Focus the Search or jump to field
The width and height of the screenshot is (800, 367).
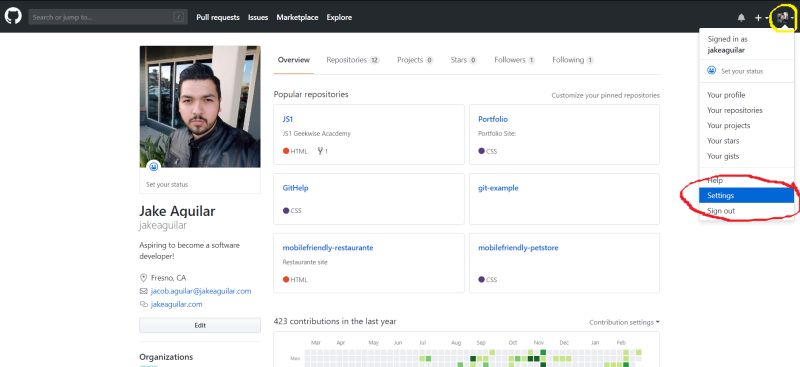(x=107, y=17)
